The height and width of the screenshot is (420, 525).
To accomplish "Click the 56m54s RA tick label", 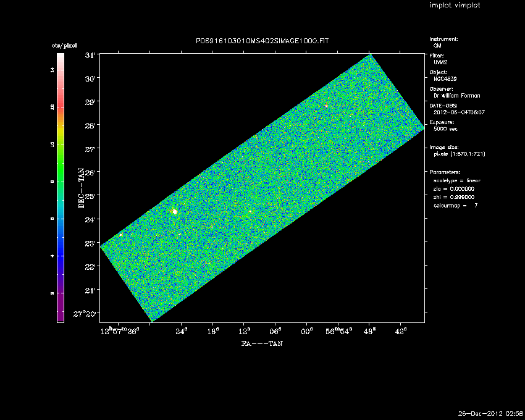I will pyautogui.click(x=339, y=331).
